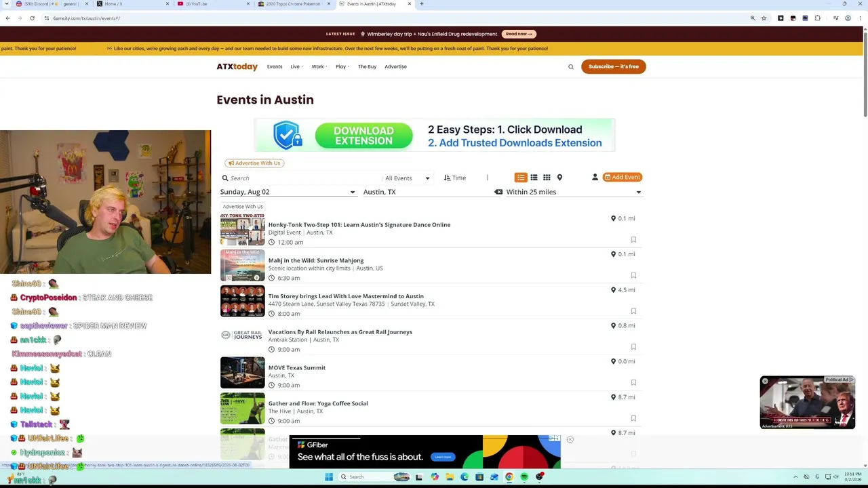Go back in the browser

tap(7, 18)
